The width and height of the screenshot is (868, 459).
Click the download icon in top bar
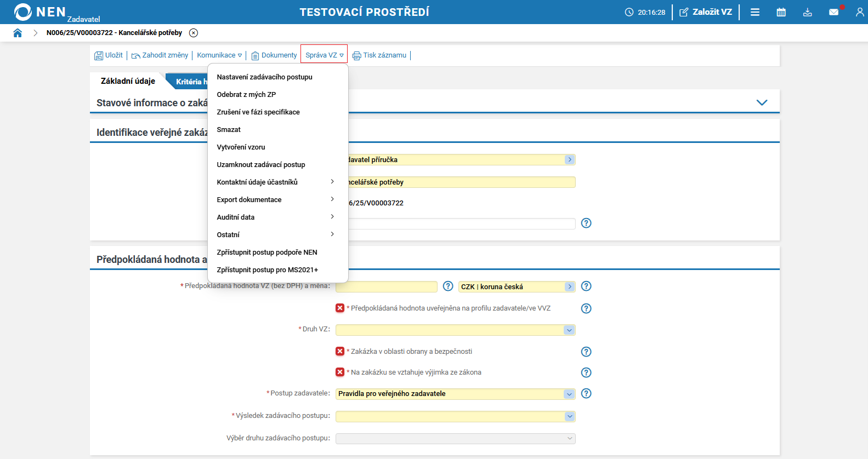click(x=807, y=12)
